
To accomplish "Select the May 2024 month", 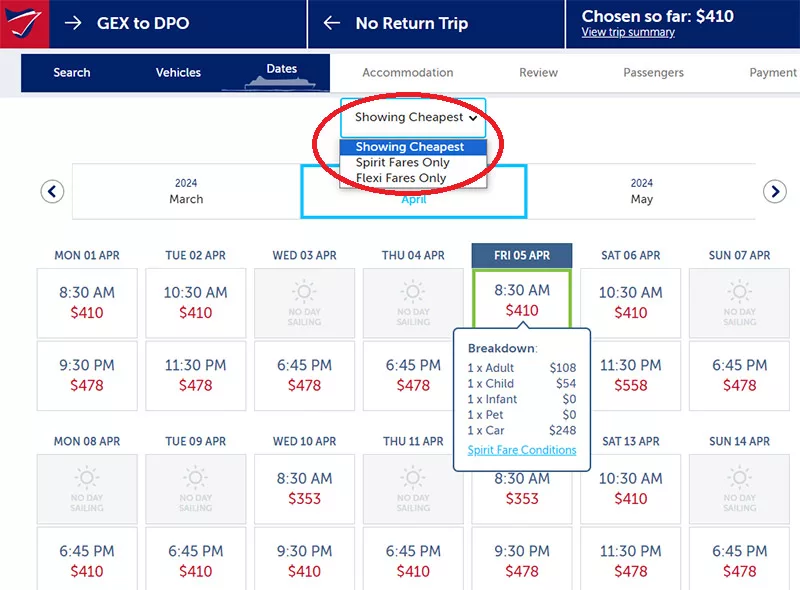I will 642,191.
